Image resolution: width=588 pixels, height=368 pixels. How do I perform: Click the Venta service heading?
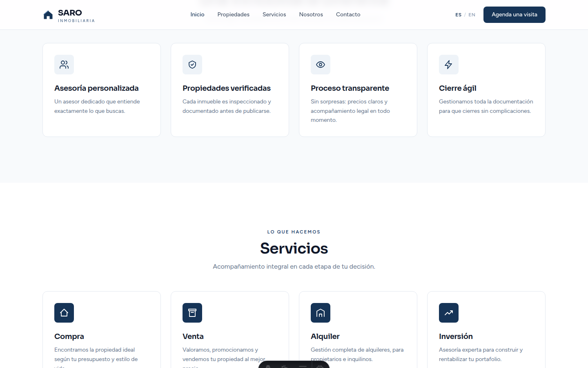click(x=193, y=337)
